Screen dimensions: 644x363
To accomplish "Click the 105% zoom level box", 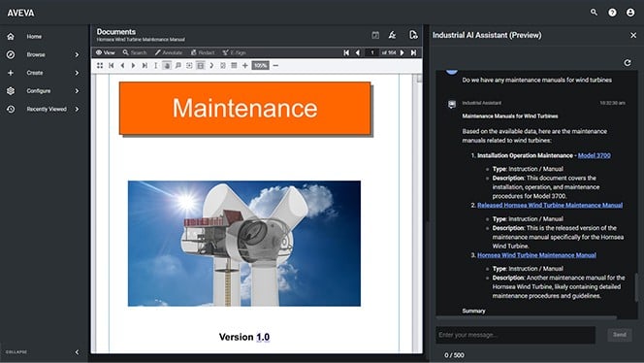I will coord(260,65).
